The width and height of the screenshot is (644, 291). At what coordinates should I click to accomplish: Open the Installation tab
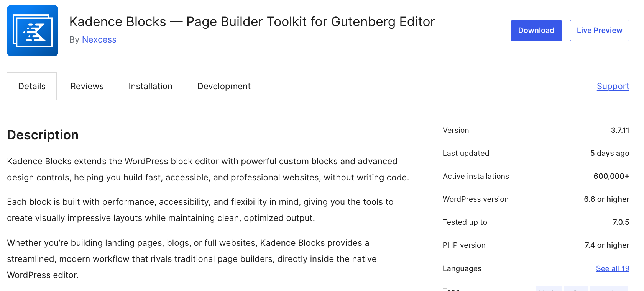(x=151, y=87)
